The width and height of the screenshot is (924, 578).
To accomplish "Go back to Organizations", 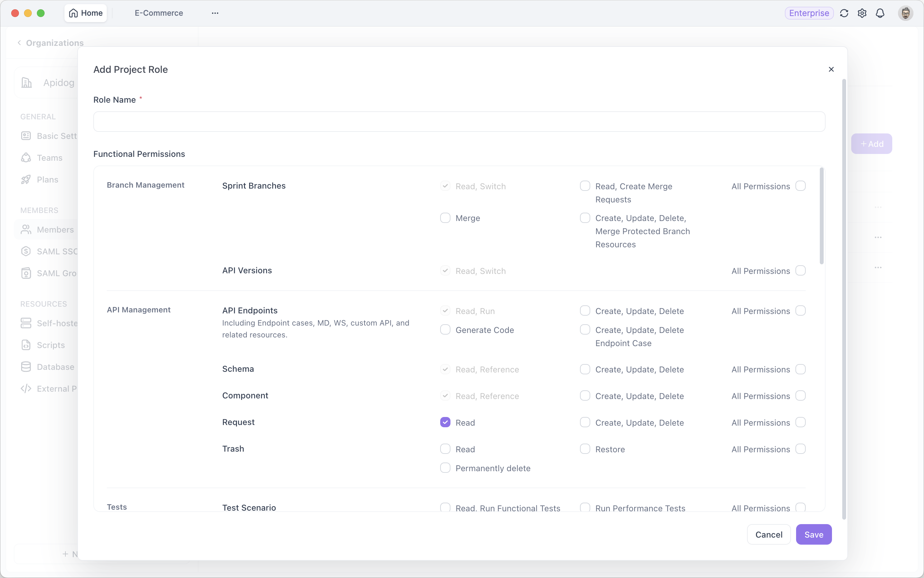I will 50,43.
